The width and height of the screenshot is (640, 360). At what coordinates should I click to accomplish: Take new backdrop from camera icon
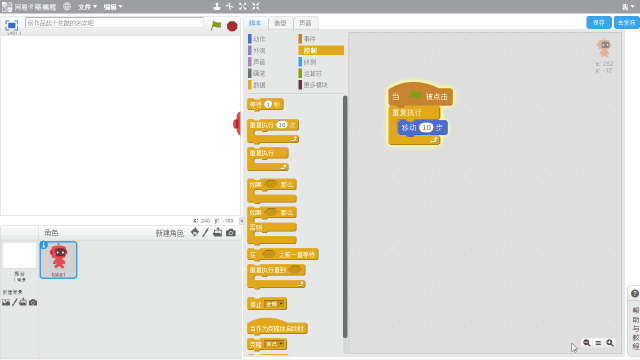click(x=33, y=302)
